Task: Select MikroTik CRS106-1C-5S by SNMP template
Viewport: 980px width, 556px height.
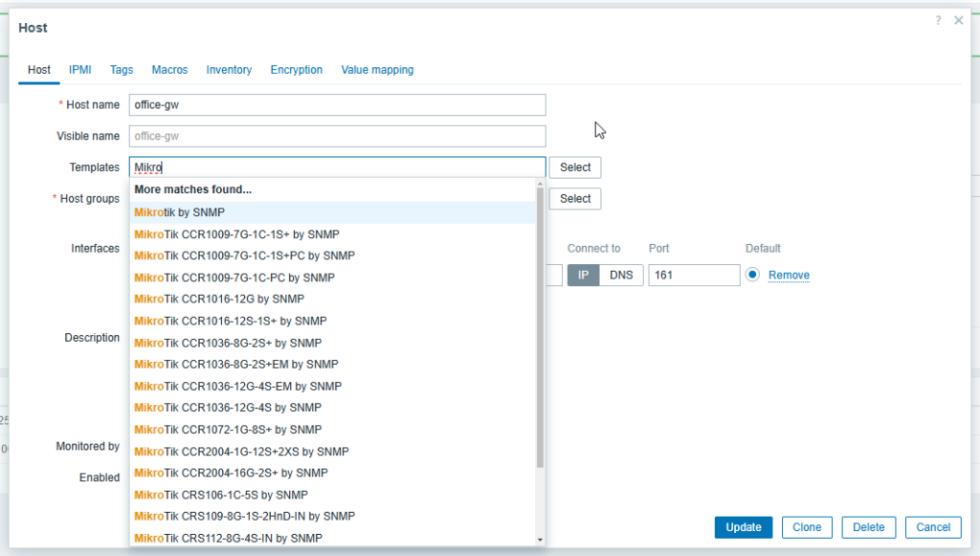Action: (221, 495)
